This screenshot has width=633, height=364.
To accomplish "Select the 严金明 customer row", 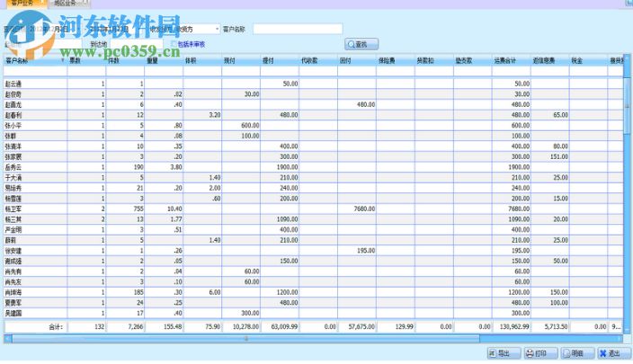I will click(x=313, y=229).
